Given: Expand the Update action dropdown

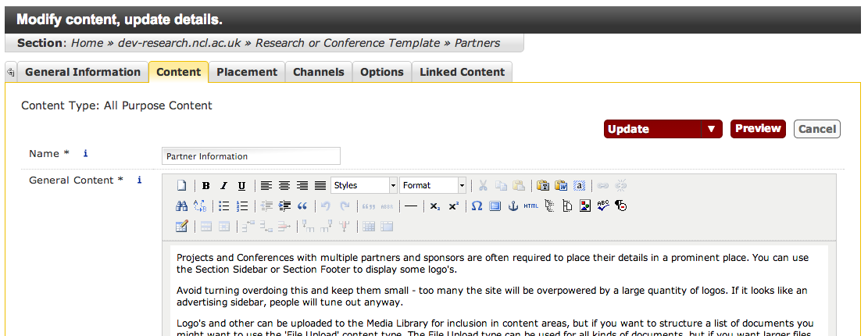Looking at the screenshot, I should pyautogui.click(x=711, y=129).
